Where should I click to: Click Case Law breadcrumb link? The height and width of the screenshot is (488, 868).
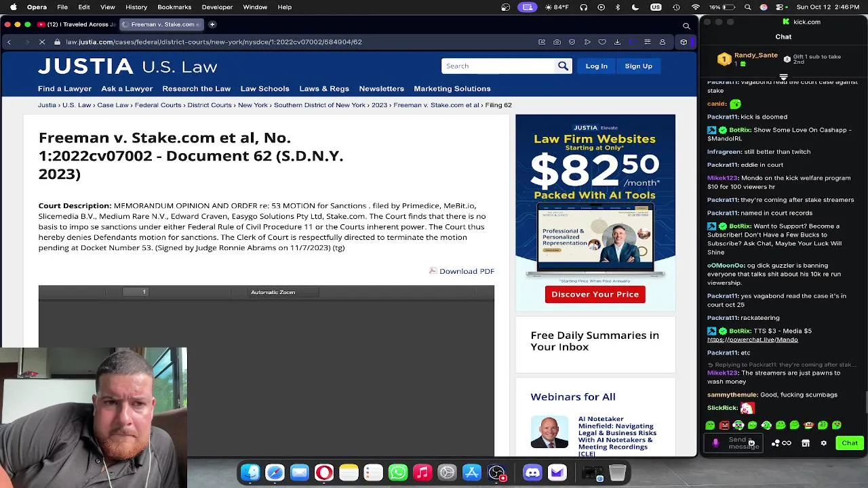pyautogui.click(x=113, y=105)
